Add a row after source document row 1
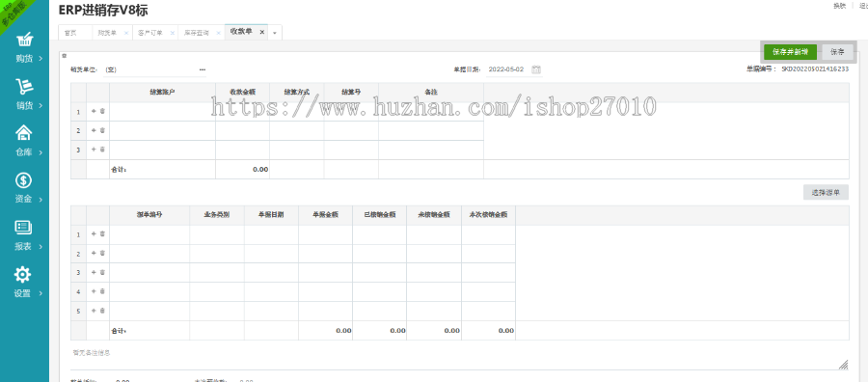The height and width of the screenshot is (382, 868). (x=94, y=234)
